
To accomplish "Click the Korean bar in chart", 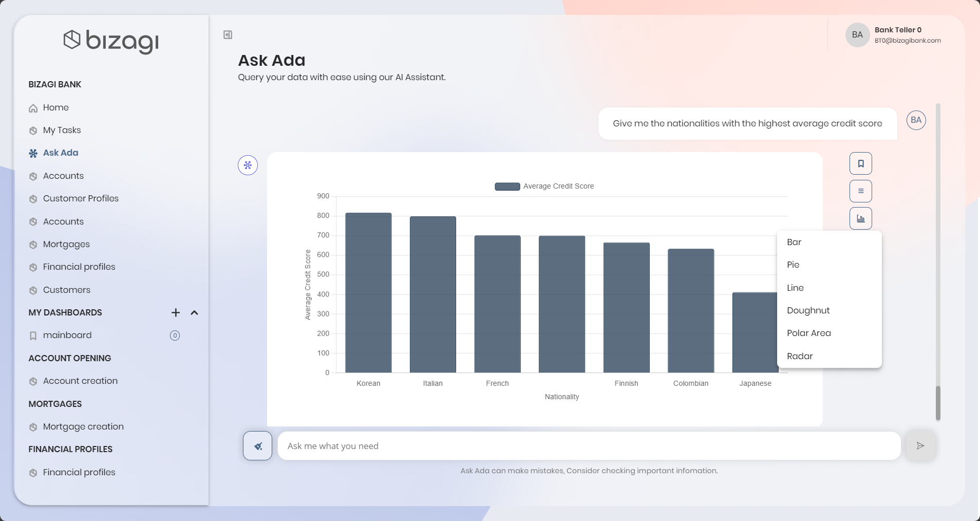I will (x=368, y=293).
